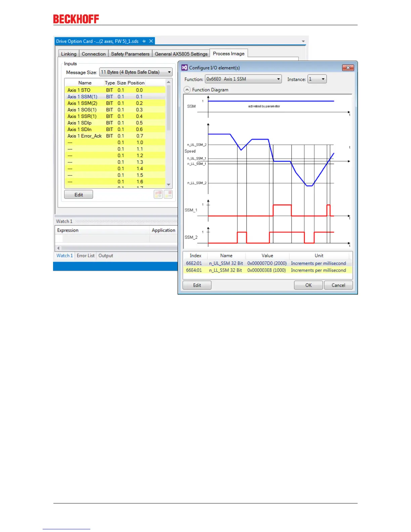Select the Axis 1 SOS(1) row
The height and width of the screenshot is (532, 411).
[x=115, y=110]
